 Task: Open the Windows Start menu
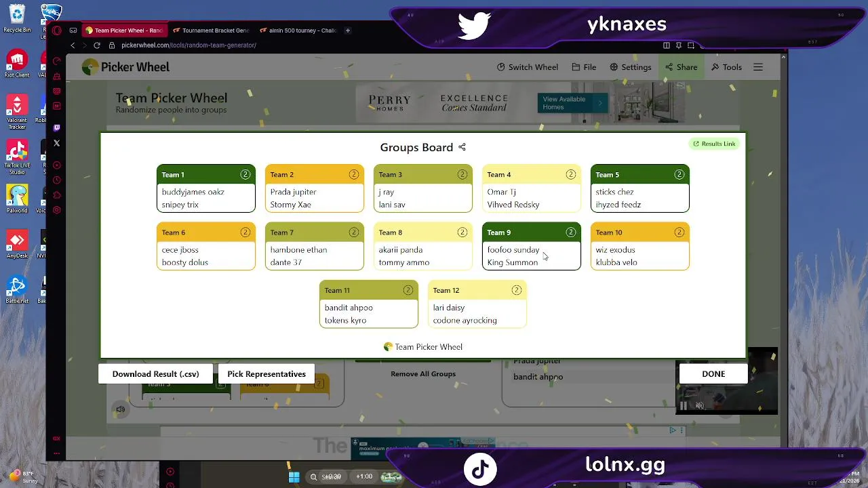(x=294, y=476)
